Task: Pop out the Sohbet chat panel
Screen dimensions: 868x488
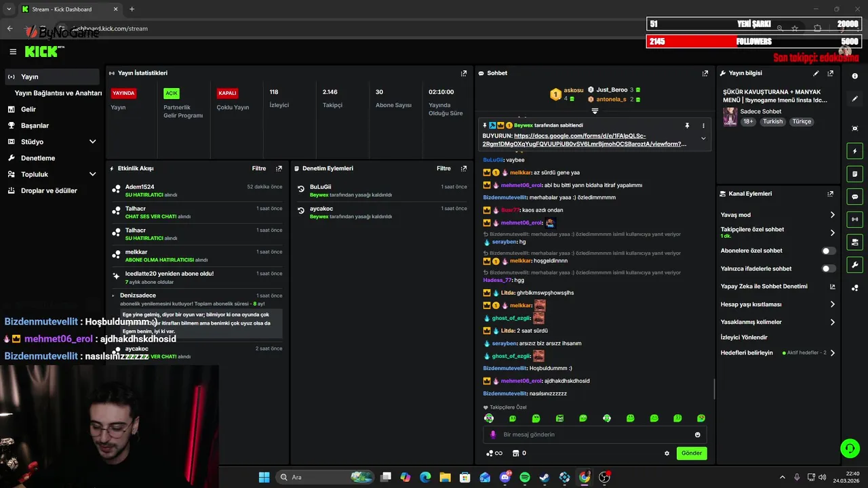Action: (x=705, y=73)
